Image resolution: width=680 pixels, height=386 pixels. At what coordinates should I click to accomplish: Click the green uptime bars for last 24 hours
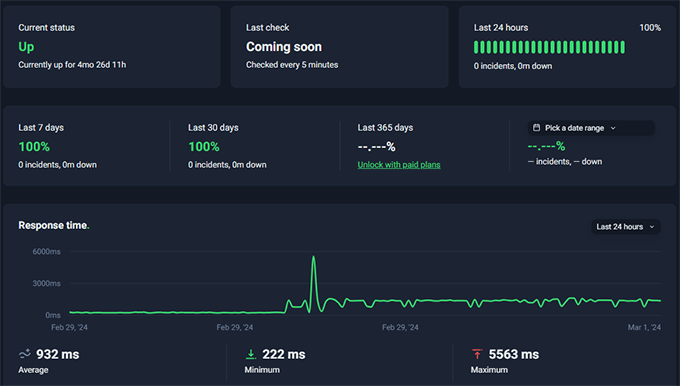(x=549, y=47)
